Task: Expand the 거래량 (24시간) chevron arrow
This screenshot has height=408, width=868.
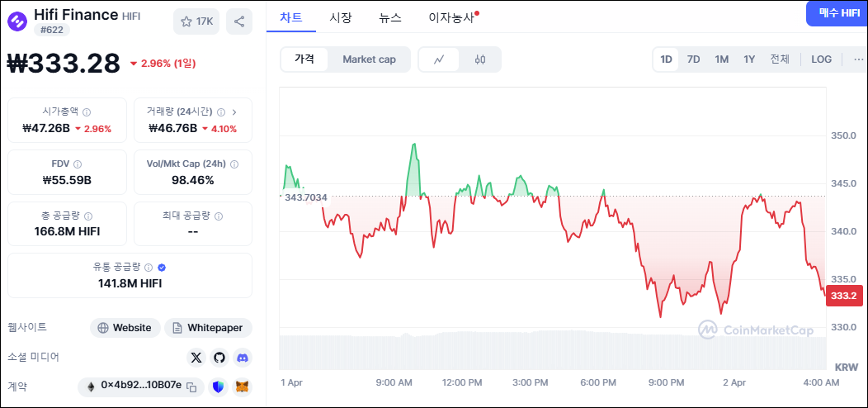Action: pyautogui.click(x=234, y=112)
